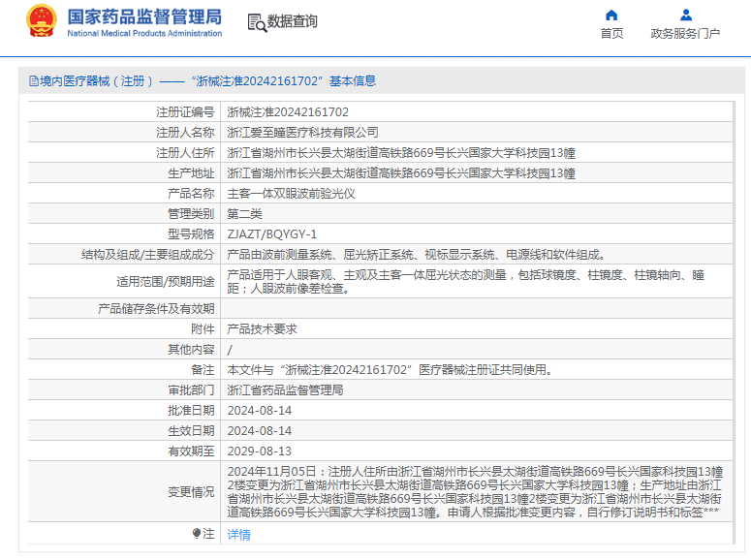
Task: Click the 注册人名称 row label
Action: click(x=185, y=132)
